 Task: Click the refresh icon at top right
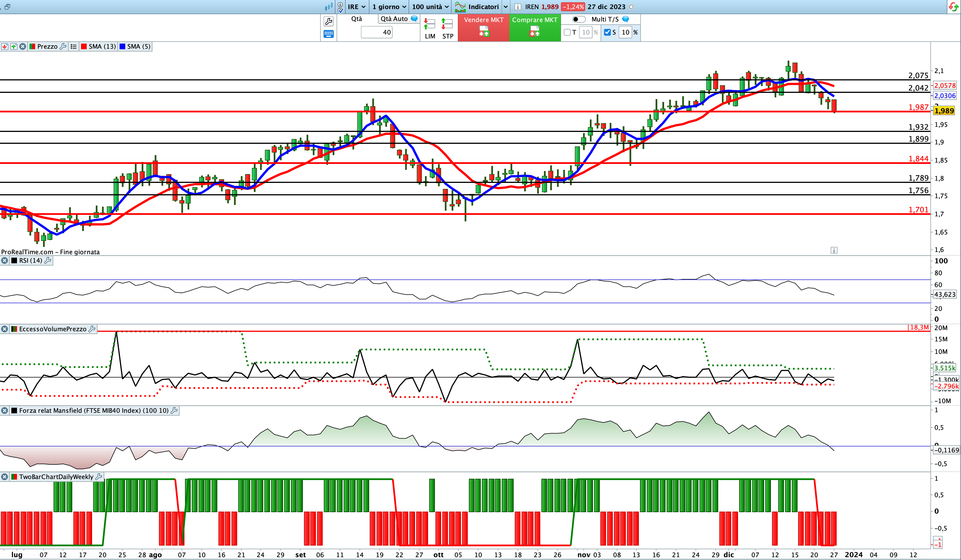953,7
